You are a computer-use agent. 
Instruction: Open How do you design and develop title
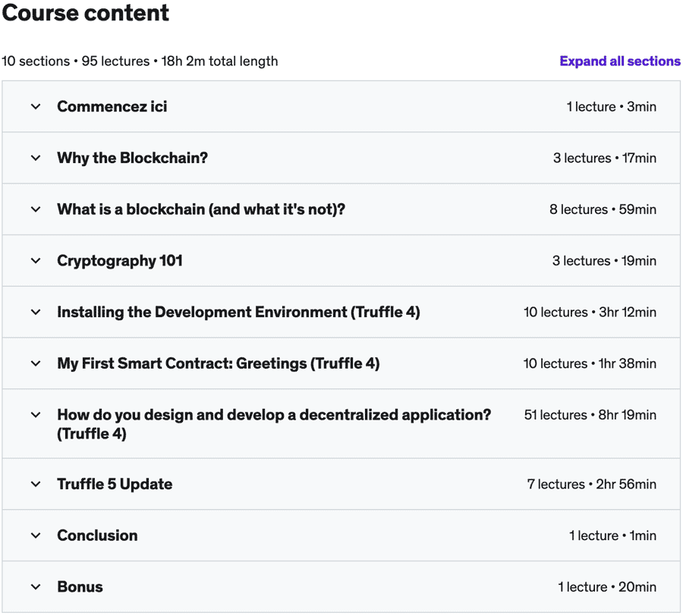274,424
